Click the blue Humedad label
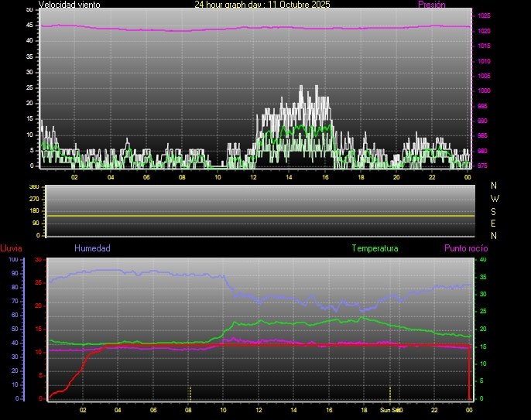This screenshot has width=531, height=420. coord(92,248)
